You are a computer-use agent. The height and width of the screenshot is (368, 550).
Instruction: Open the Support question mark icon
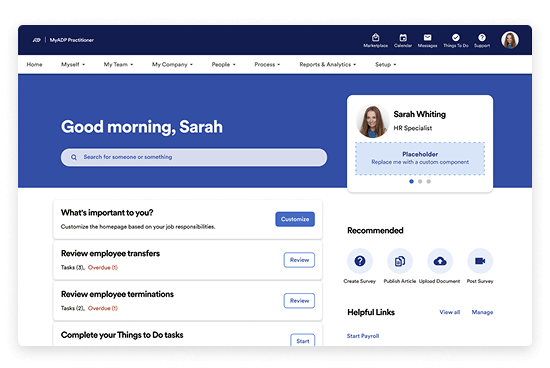[482, 37]
